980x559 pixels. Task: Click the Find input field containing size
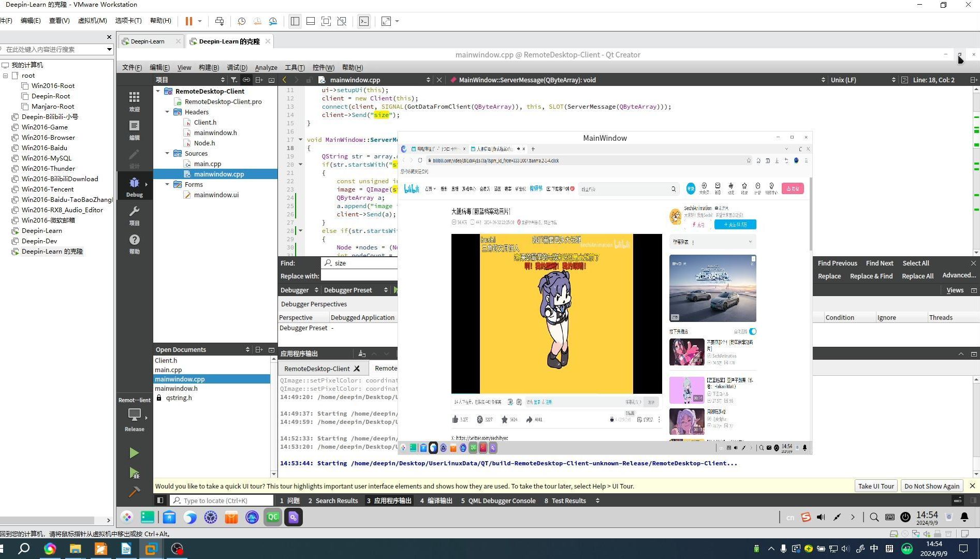click(359, 263)
